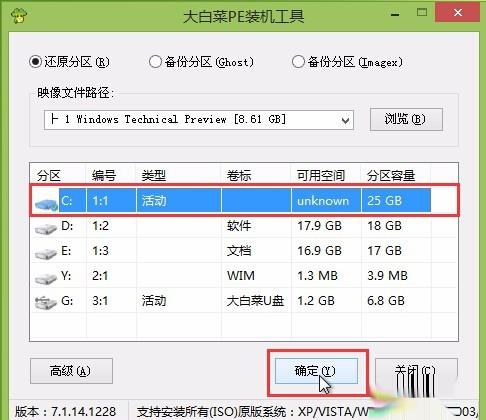486x420 pixels.
Task: Click partition number 3:1 cell
Action: pyautogui.click(x=100, y=301)
